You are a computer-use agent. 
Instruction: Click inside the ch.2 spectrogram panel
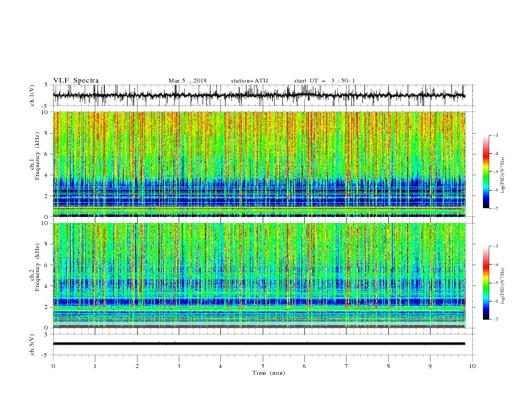coord(259,275)
